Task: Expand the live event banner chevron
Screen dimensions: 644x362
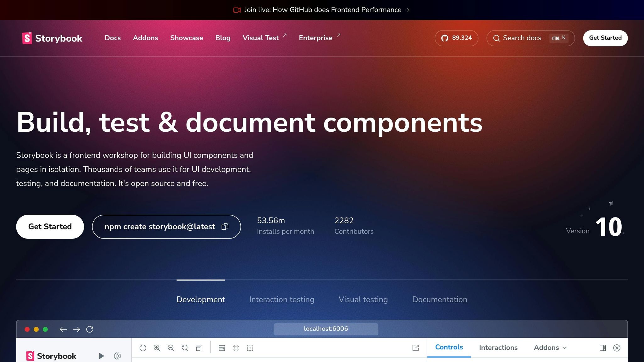Action: click(408, 10)
